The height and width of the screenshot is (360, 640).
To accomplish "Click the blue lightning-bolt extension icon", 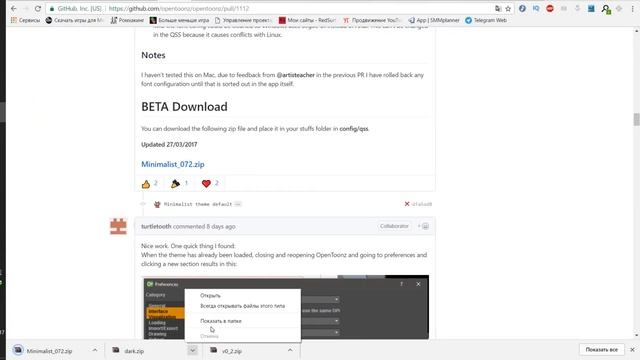I will point(522,9).
